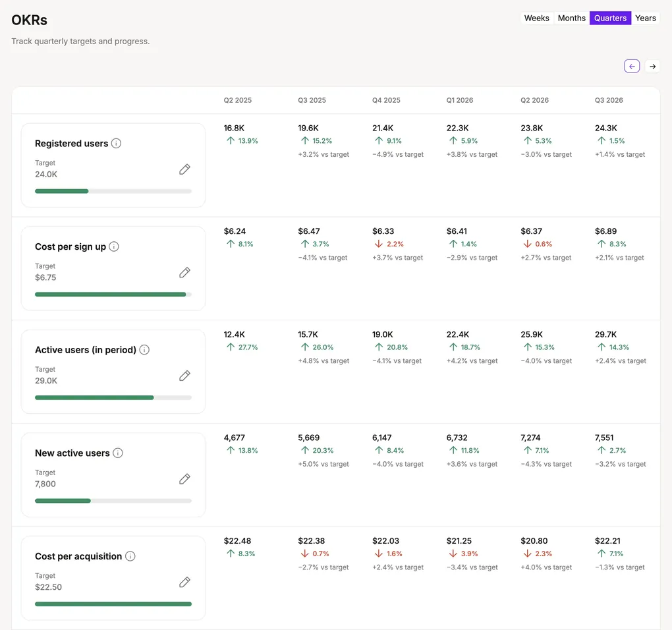Screen dimensions: 672x630
Task: Edit the New active users target
Action: (x=184, y=479)
